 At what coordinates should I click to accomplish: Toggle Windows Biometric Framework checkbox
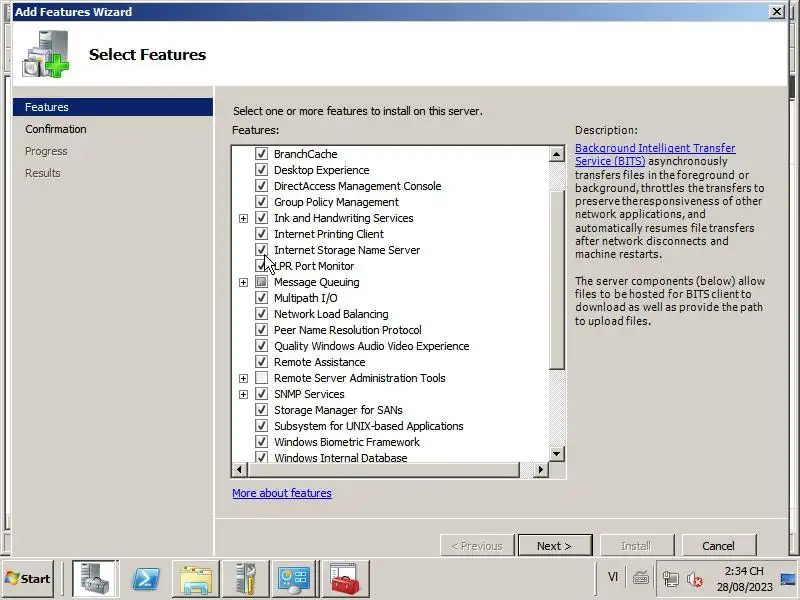pyautogui.click(x=261, y=442)
